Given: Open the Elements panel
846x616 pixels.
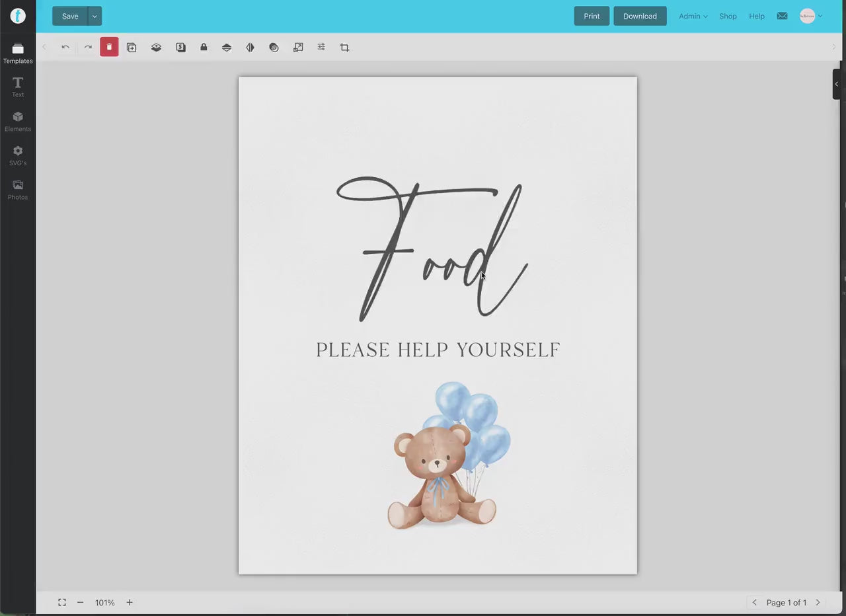Looking at the screenshot, I should [18, 121].
